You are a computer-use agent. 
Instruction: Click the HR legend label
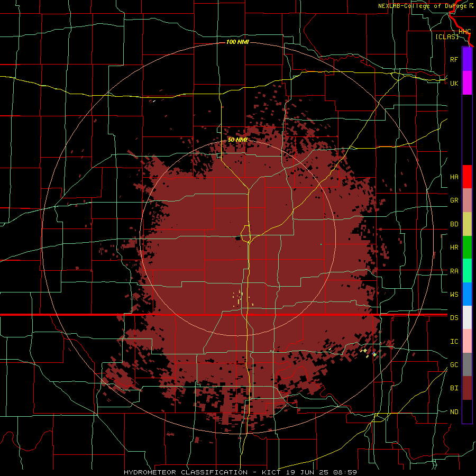point(454,248)
